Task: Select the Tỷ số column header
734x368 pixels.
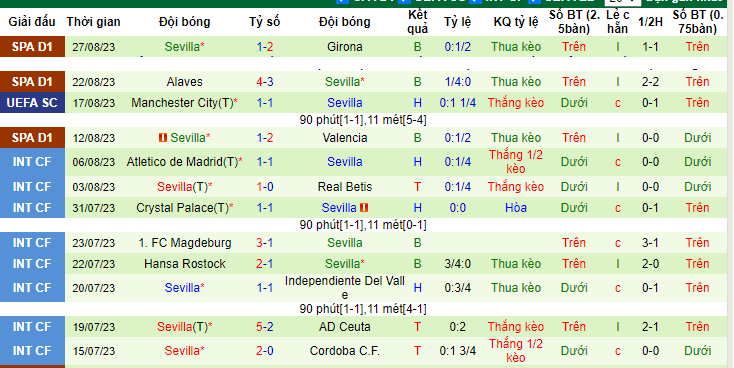Action: pos(264,22)
